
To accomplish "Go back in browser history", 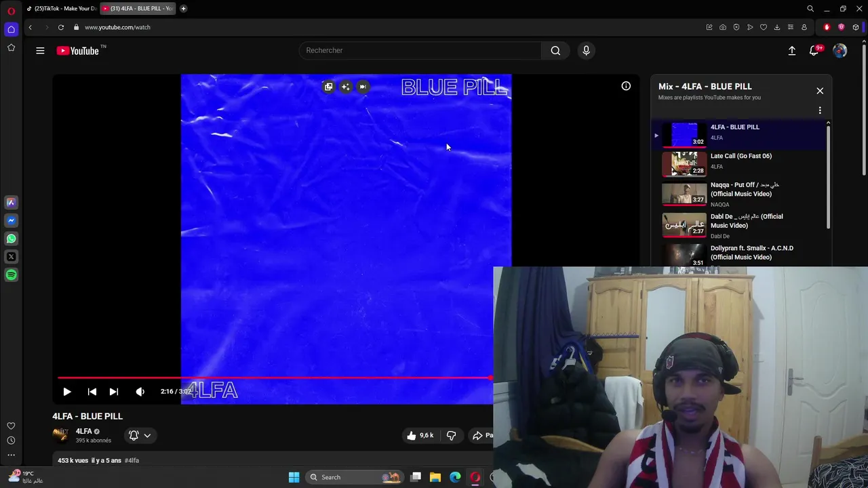I will pos(30,27).
